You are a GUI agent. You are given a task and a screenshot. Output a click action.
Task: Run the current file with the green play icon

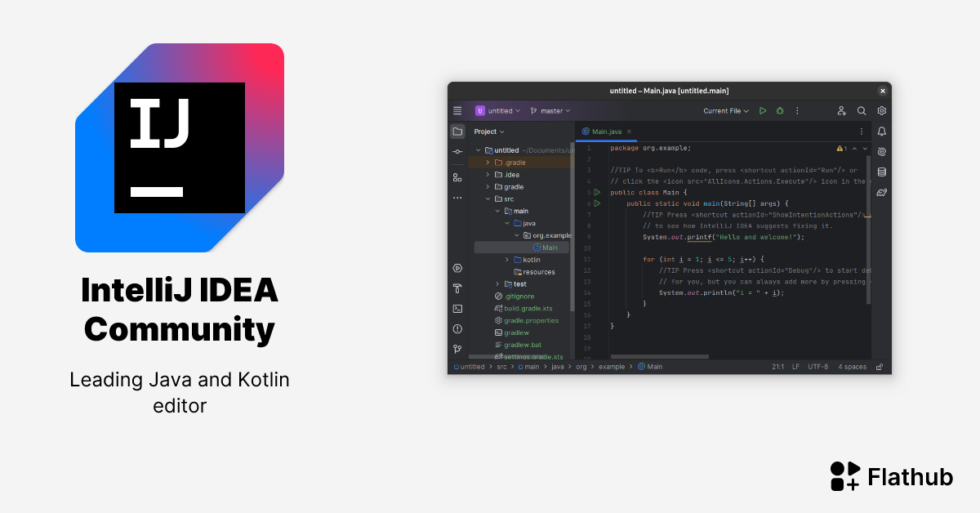[x=763, y=110]
